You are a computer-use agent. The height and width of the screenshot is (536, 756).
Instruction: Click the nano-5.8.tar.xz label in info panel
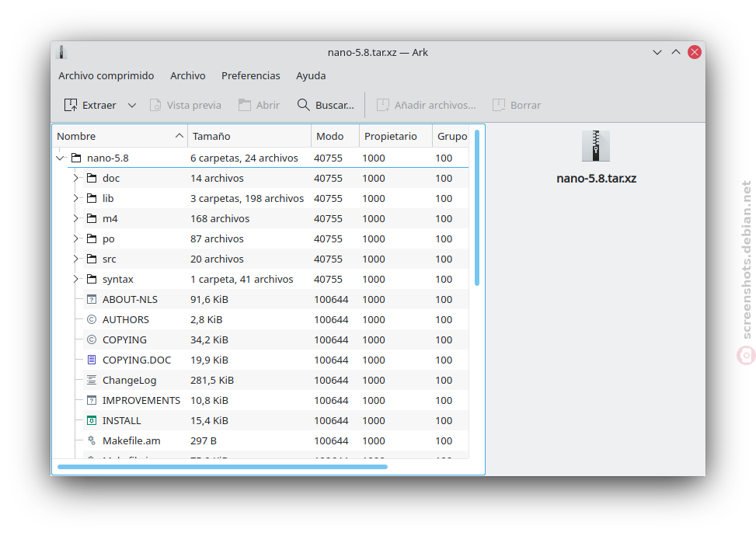tap(597, 179)
